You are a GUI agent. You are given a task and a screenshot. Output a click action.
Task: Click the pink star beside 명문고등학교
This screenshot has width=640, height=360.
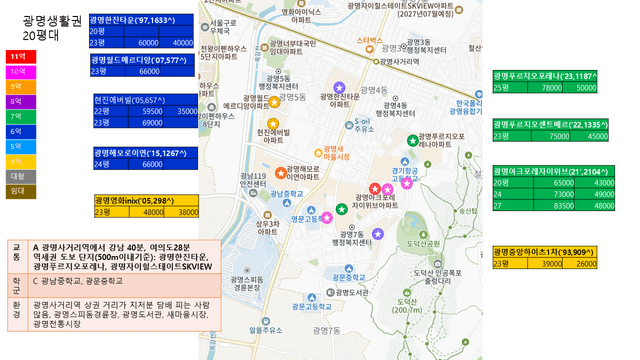point(327,218)
